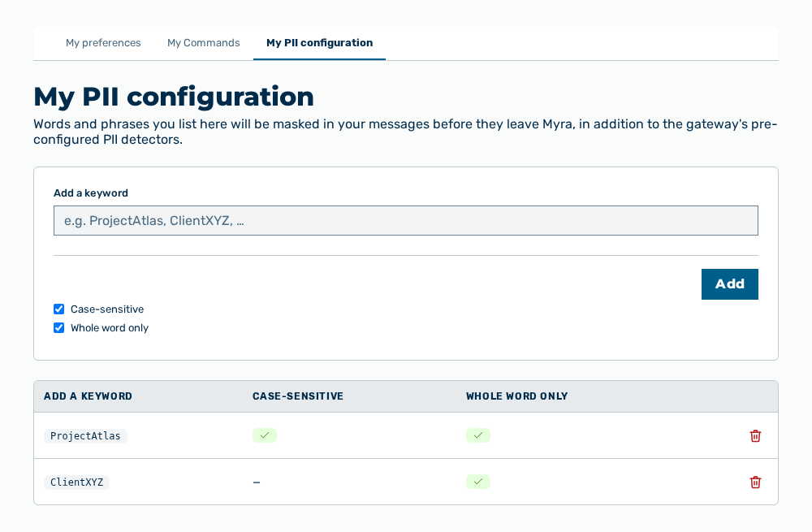This screenshot has width=812, height=532.
Task: Click the My PII configuration page heading
Action: [x=174, y=97]
